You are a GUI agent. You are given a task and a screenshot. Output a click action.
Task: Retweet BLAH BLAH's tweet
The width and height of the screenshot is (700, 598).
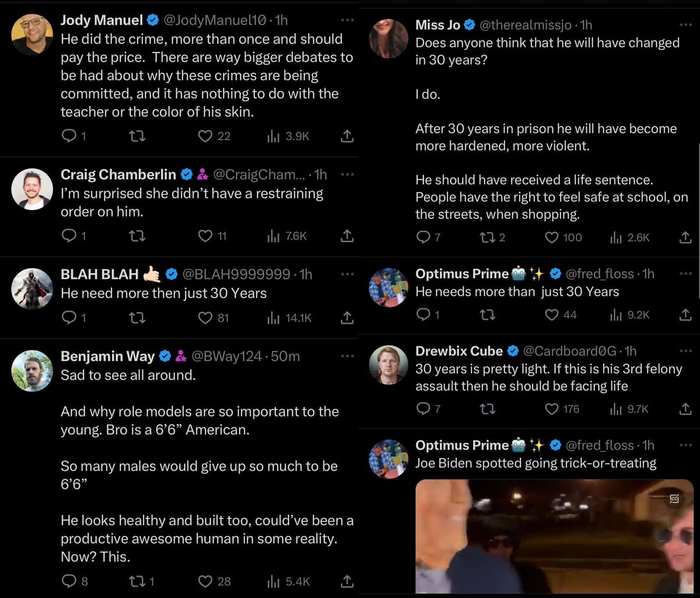(136, 317)
